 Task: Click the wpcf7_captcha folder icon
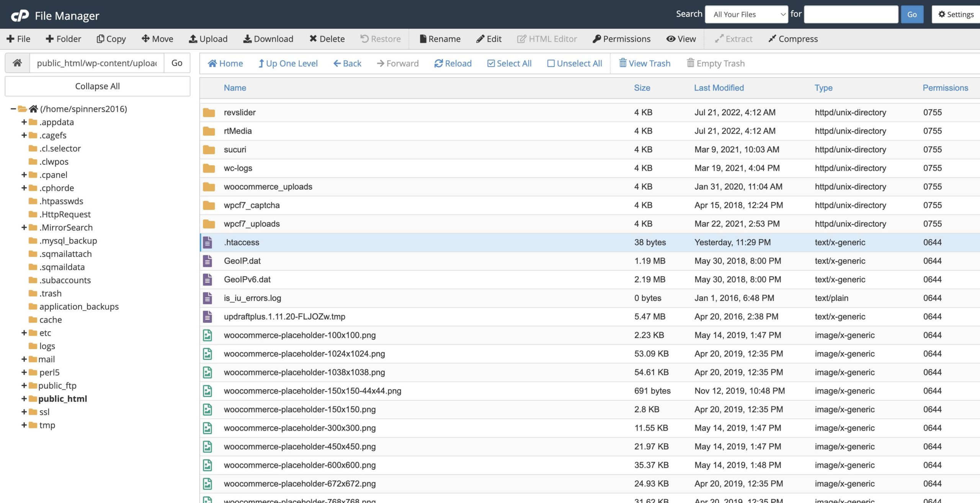209,205
